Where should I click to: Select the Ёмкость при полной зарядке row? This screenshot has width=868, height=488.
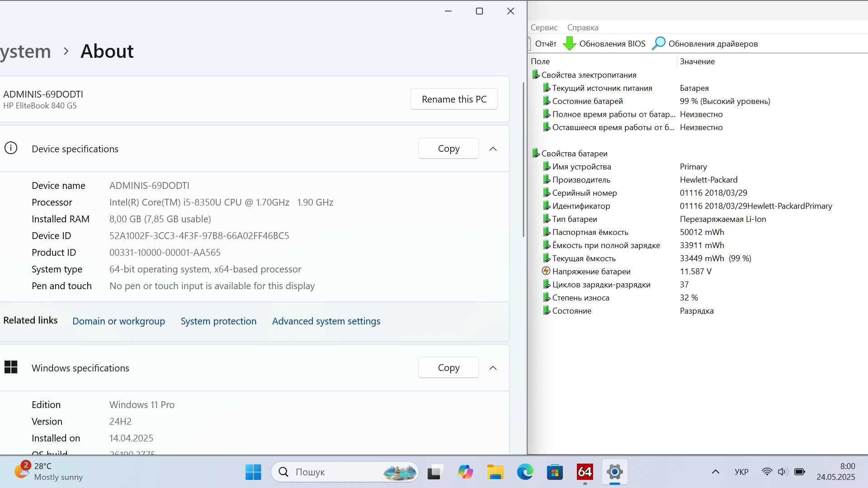point(698,245)
